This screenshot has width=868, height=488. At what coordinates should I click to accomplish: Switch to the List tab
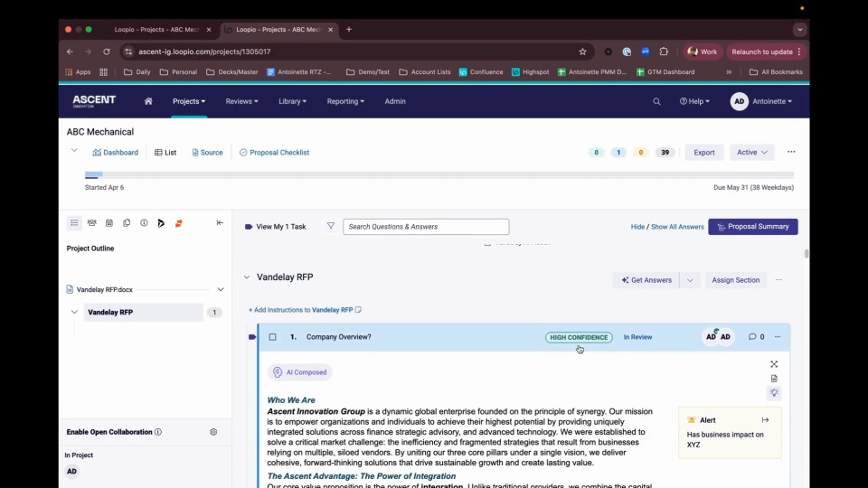point(165,152)
